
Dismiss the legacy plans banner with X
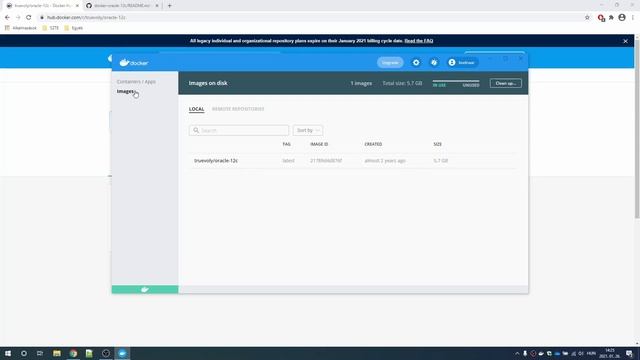click(625, 41)
